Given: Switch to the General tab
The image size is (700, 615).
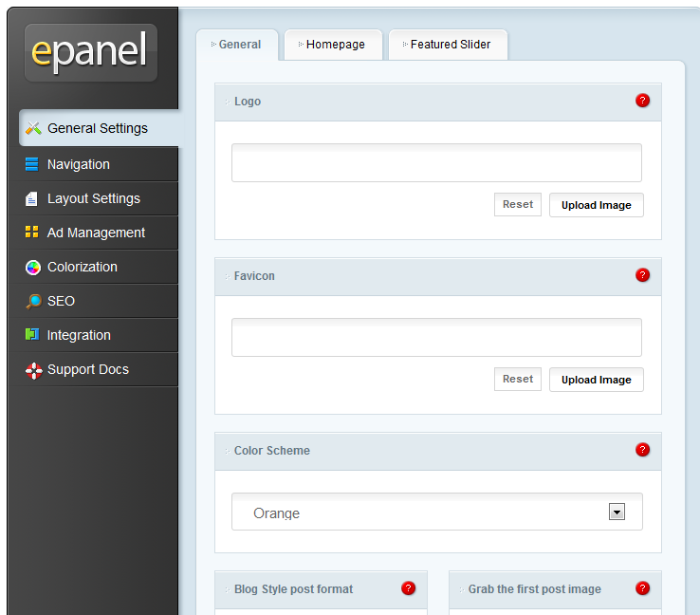Looking at the screenshot, I should coord(237,45).
